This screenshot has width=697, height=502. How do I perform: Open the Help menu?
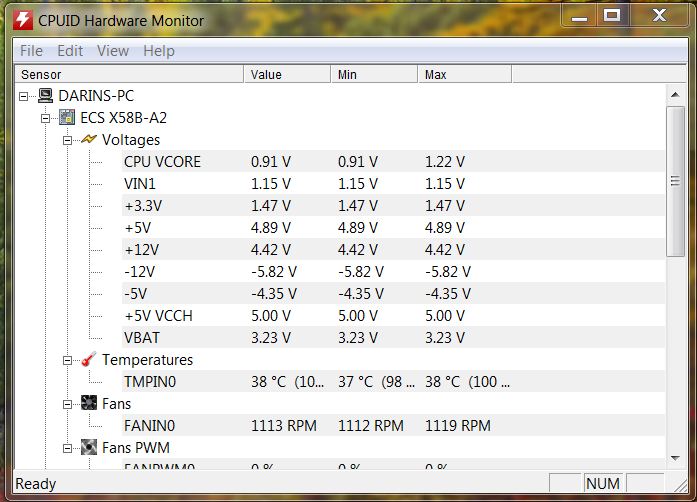(x=159, y=51)
